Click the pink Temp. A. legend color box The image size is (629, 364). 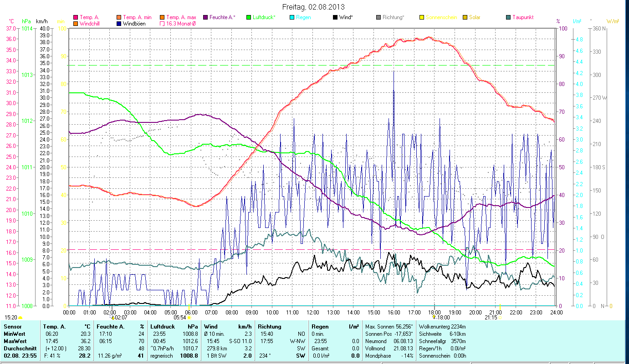pos(76,17)
